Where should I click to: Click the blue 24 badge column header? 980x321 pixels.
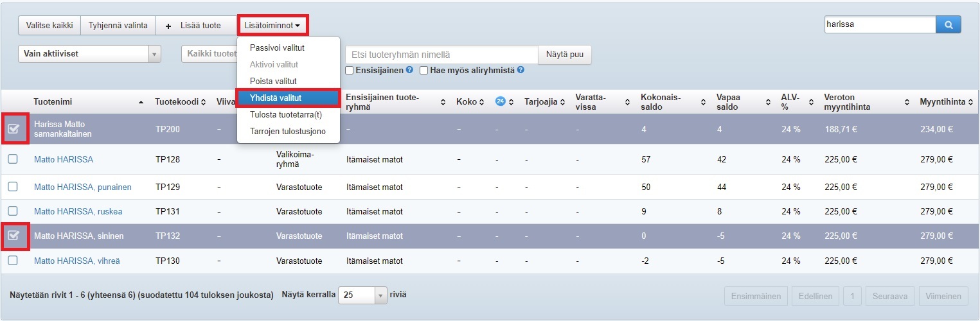501,101
